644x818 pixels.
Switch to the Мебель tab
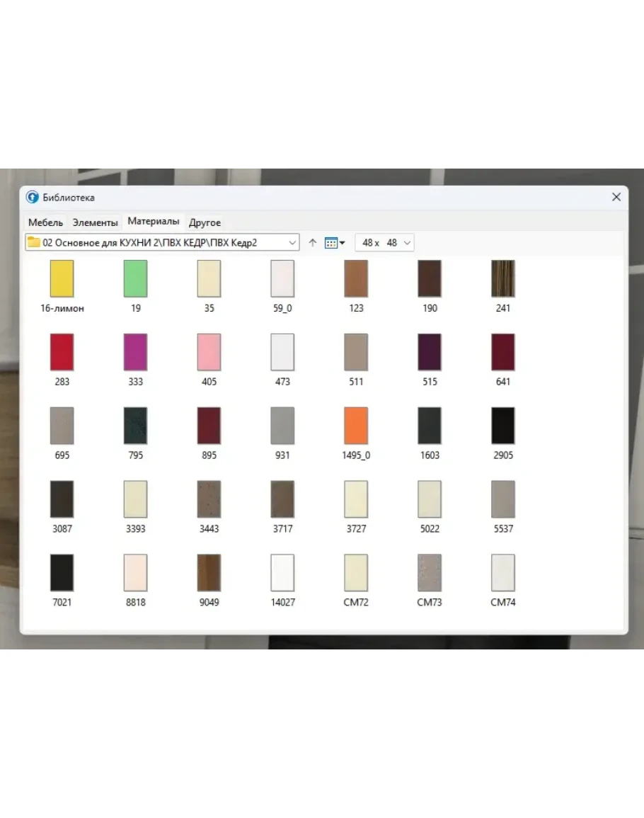click(45, 222)
